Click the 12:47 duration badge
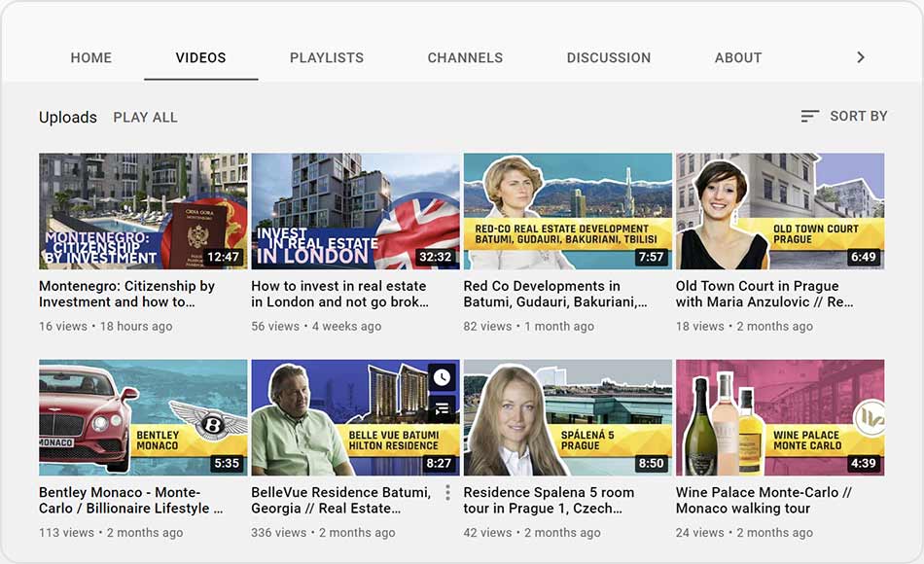The image size is (924, 564). tap(224, 257)
